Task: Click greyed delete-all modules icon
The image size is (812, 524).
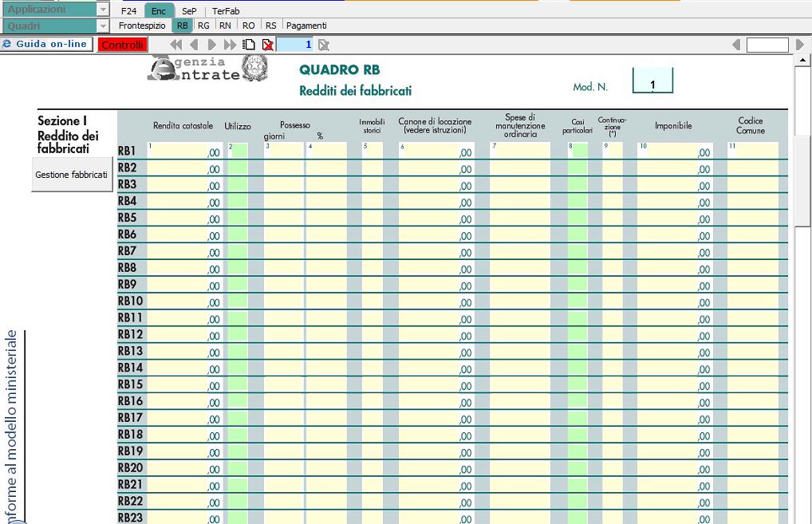Action: point(324,45)
